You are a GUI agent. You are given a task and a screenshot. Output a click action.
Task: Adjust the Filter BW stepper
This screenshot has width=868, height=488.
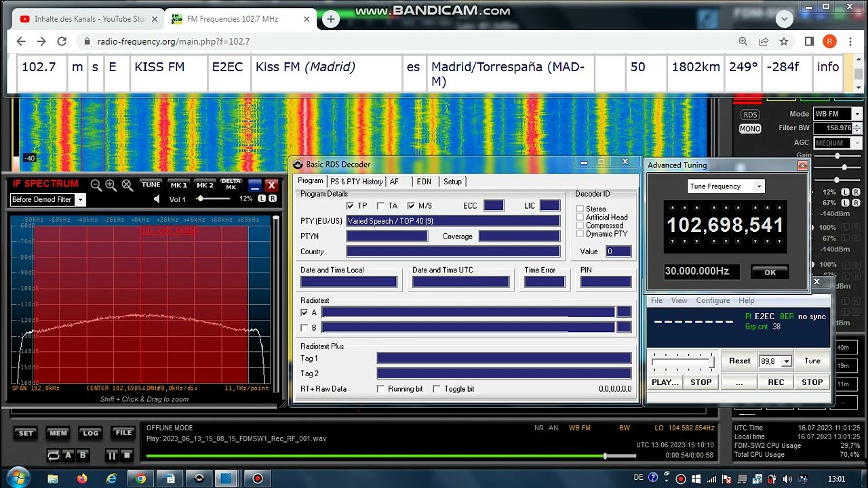(857, 128)
